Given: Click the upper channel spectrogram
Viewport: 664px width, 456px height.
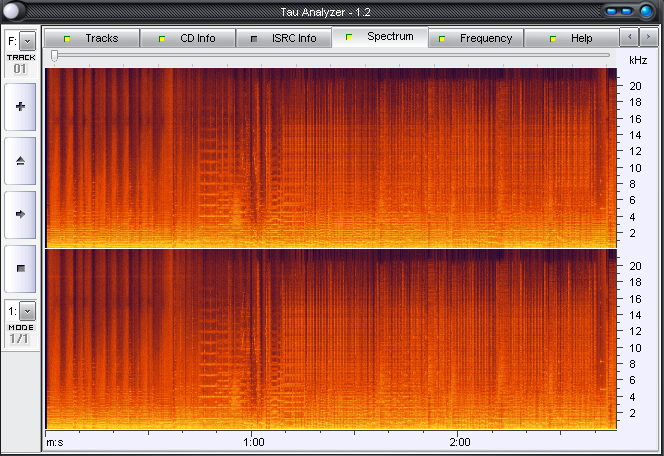Looking at the screenshot, I should pyautogui.click(x=330, y=156).
